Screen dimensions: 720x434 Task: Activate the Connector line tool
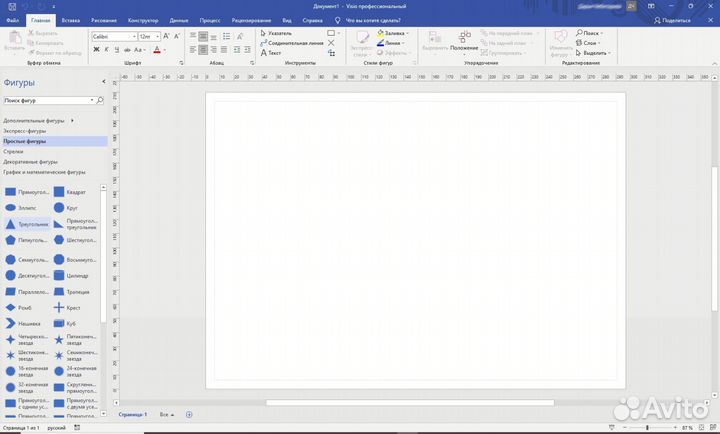pos(292,43)
